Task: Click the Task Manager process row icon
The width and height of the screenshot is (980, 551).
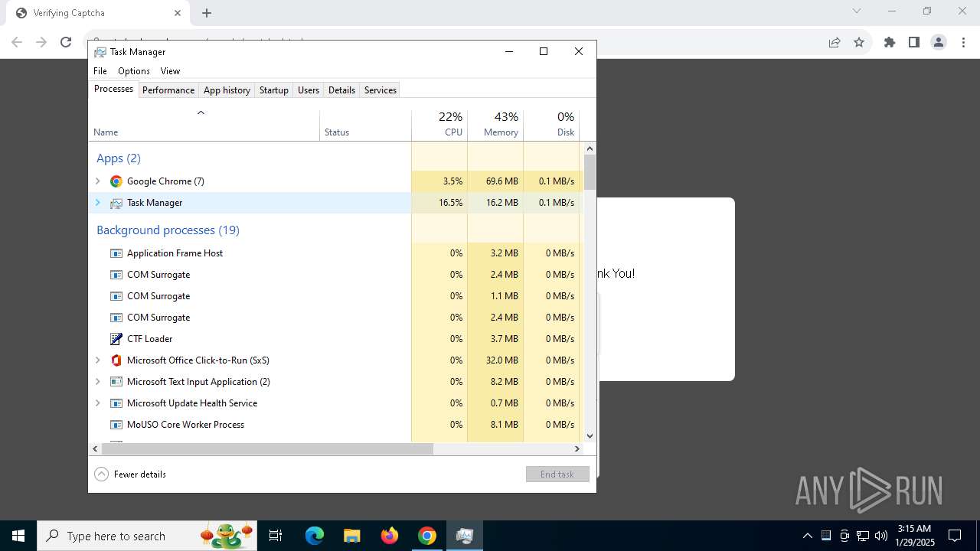Action: (x=116, y=203)
